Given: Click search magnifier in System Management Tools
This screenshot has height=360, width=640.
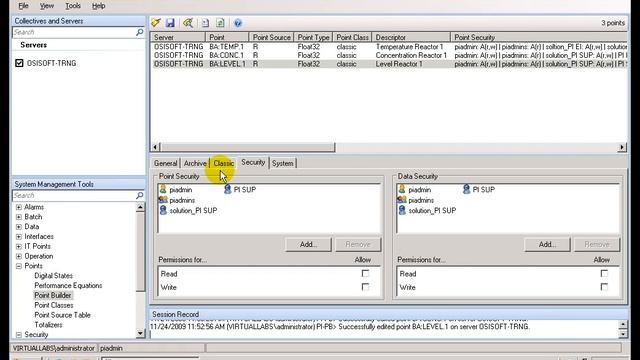Looking at the screenshot, I should tap(140, 196).
